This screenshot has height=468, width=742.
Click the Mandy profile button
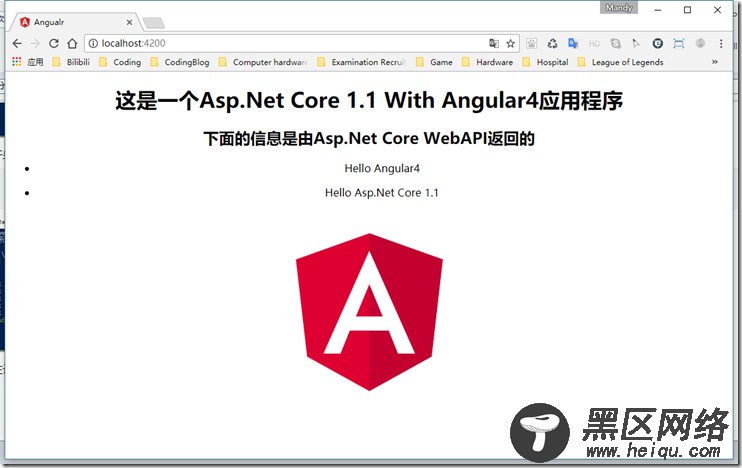619,8
